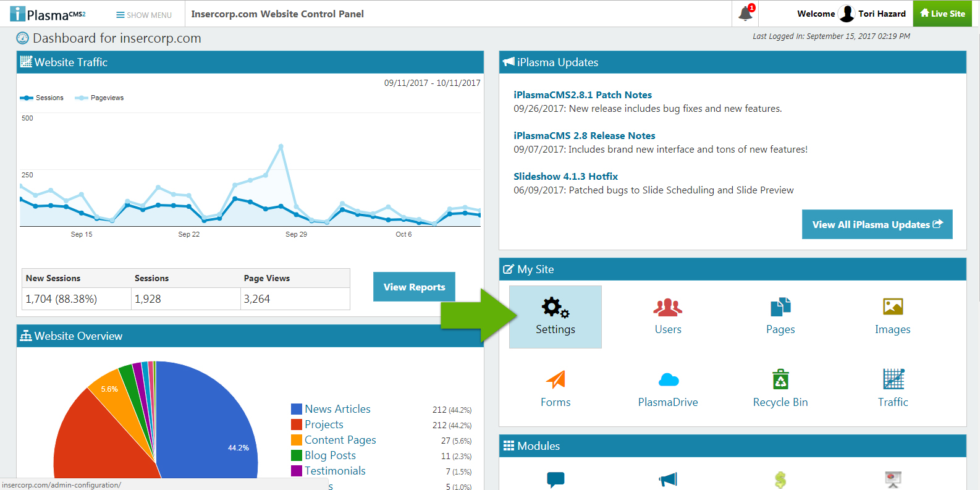Click the Sessions value 1,928 cell
The width and height of the screenshot is (980, 490).
pos(185,298)
